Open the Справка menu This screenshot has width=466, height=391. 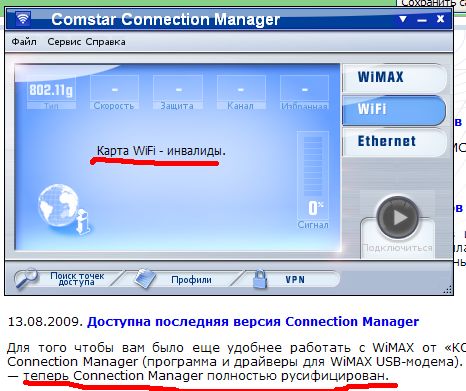tap(105, 42)
